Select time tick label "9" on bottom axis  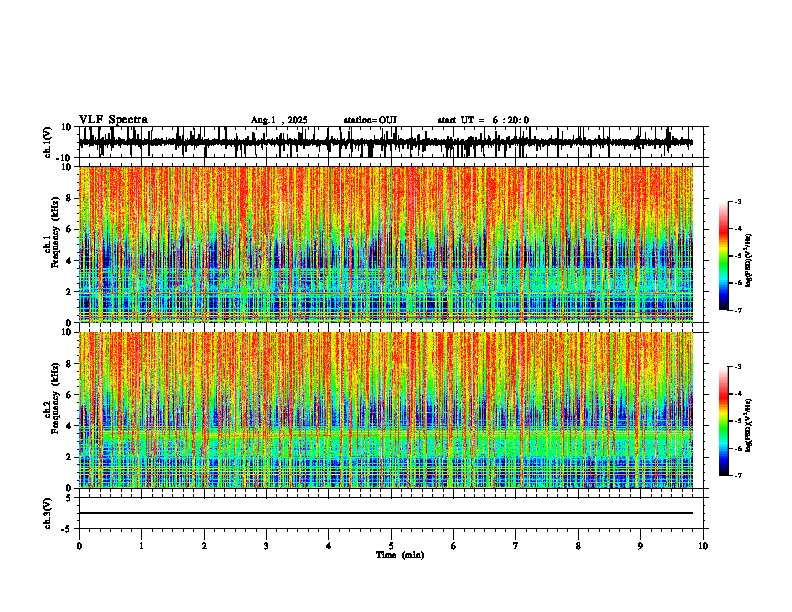(640, 546)
